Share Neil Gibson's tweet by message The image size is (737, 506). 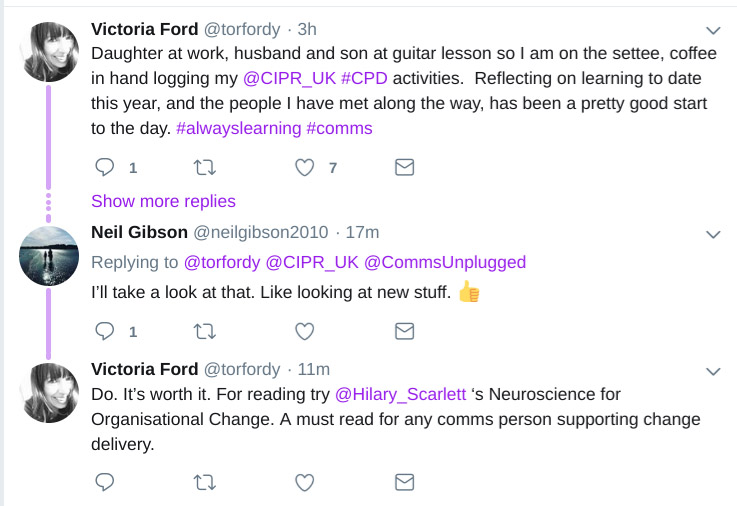point(404,330)
